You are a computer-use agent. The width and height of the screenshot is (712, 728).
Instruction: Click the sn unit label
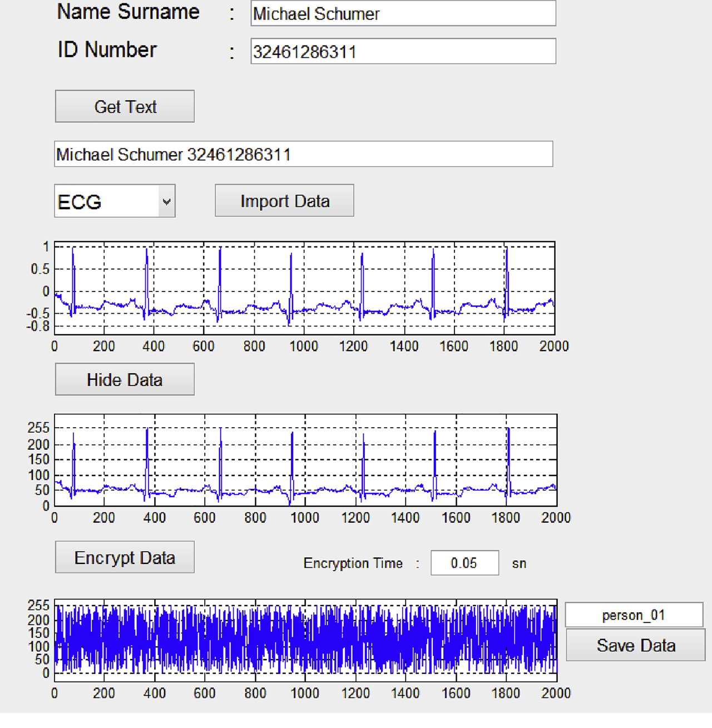click(518, 563)
